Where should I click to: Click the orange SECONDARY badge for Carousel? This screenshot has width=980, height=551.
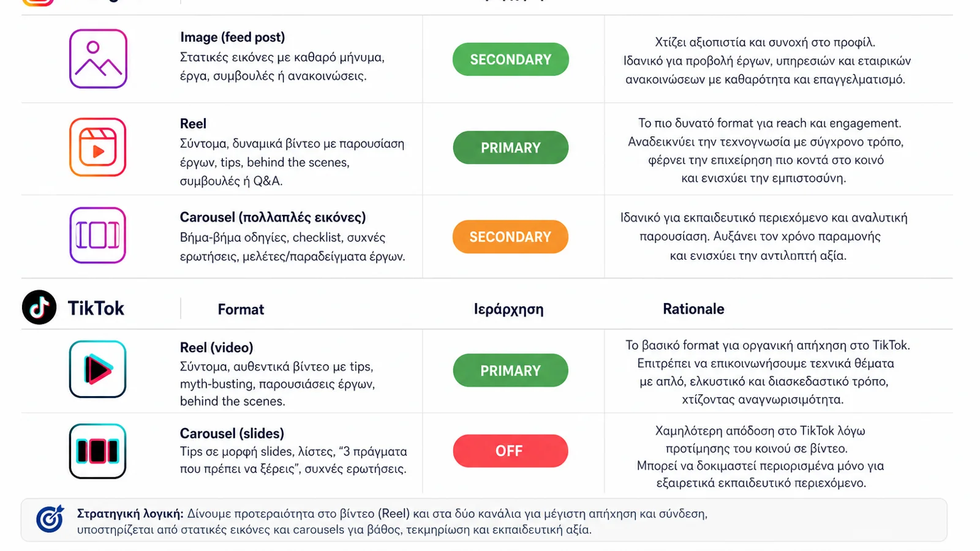511,237
